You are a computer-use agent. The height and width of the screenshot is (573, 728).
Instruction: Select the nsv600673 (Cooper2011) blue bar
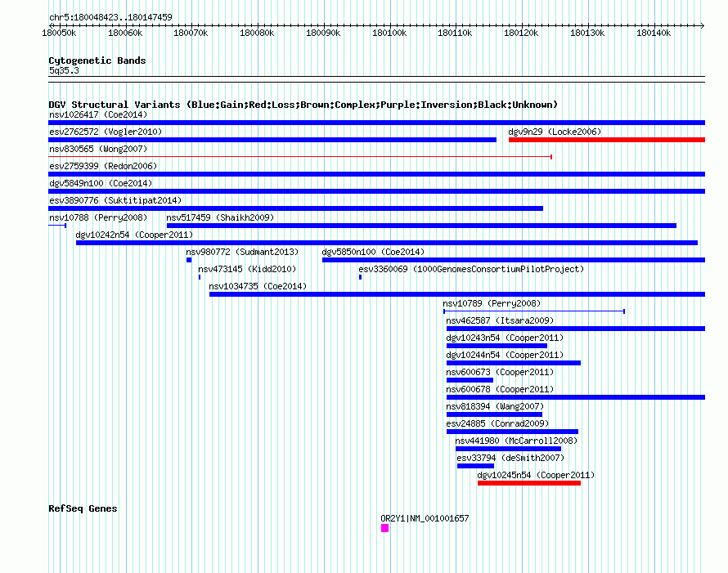point(470,380)
